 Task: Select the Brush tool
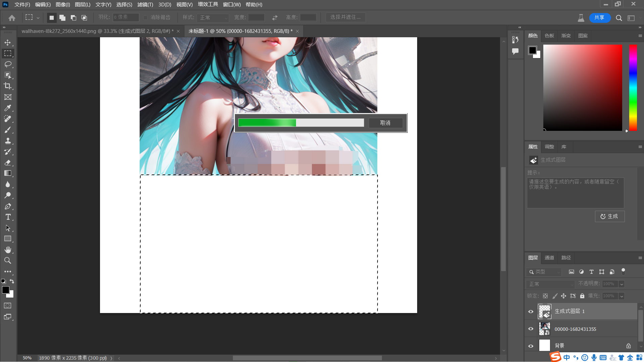coord(8,130)
